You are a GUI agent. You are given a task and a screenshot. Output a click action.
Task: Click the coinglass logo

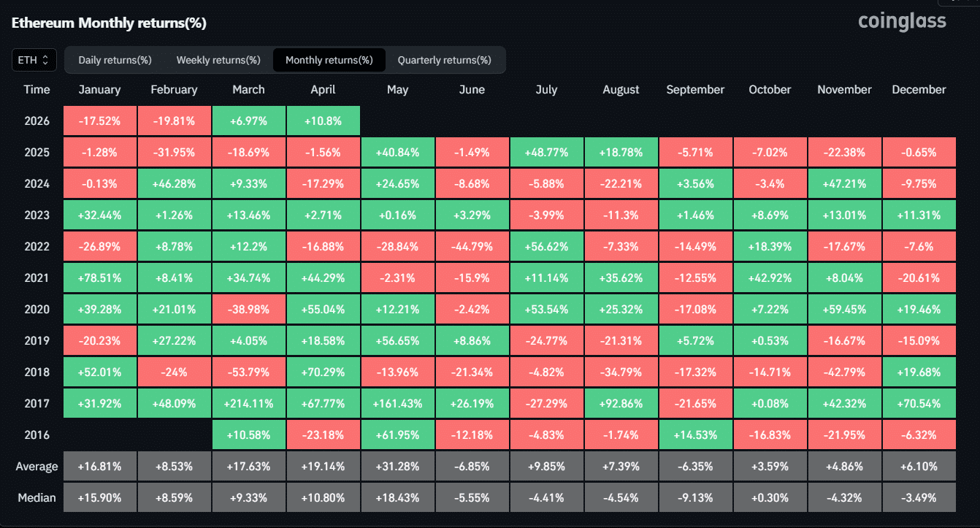902,22
